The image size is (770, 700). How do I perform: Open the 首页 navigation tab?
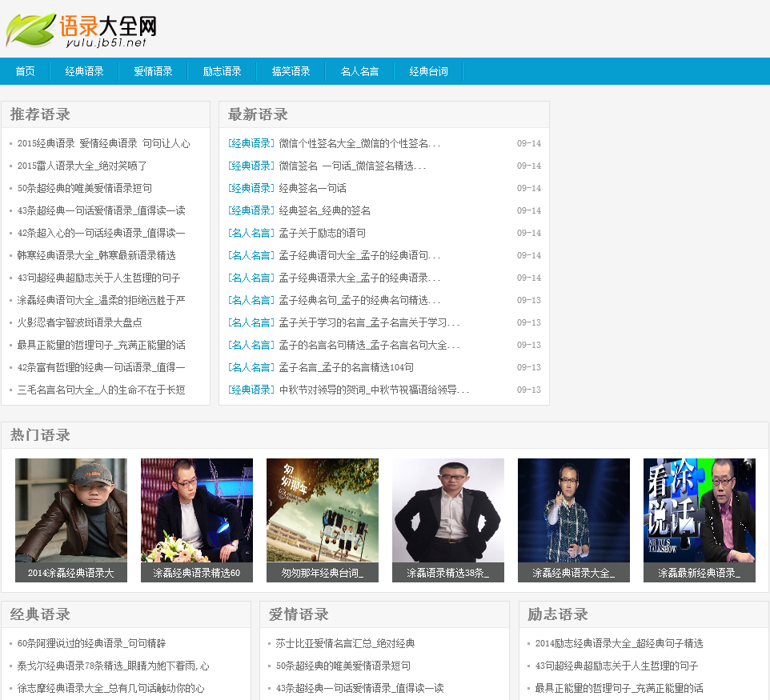coord(25,71)
